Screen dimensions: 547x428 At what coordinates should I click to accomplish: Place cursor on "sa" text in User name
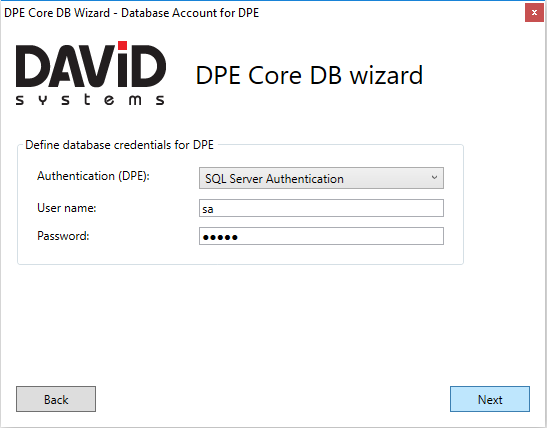pos(208,209)
